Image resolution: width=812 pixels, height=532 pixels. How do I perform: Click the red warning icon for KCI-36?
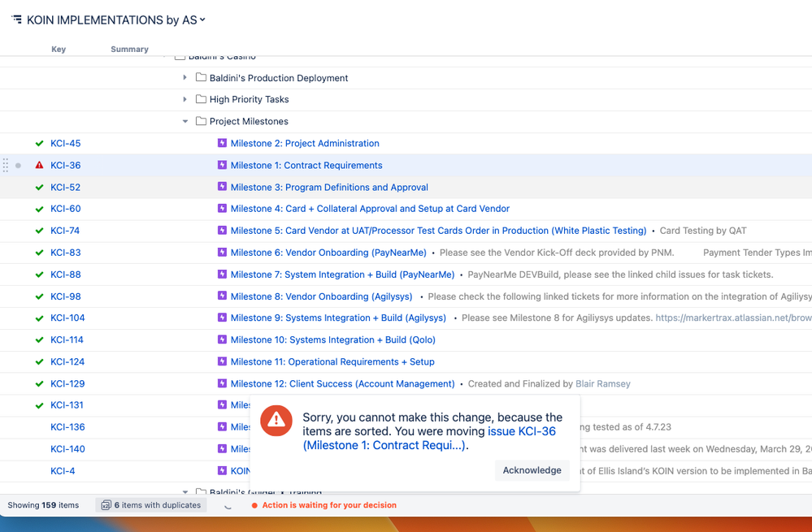coord(39,165)
